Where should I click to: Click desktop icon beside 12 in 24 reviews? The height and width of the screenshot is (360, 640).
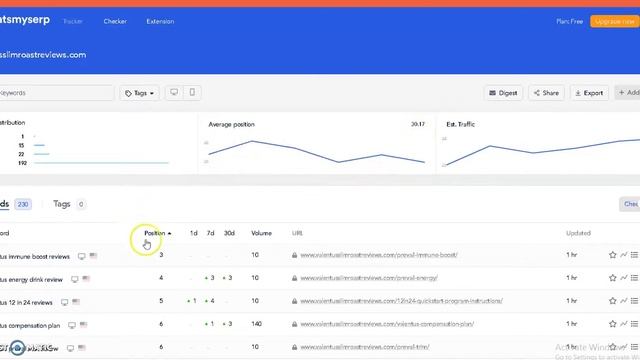click(x=64, y=302)
